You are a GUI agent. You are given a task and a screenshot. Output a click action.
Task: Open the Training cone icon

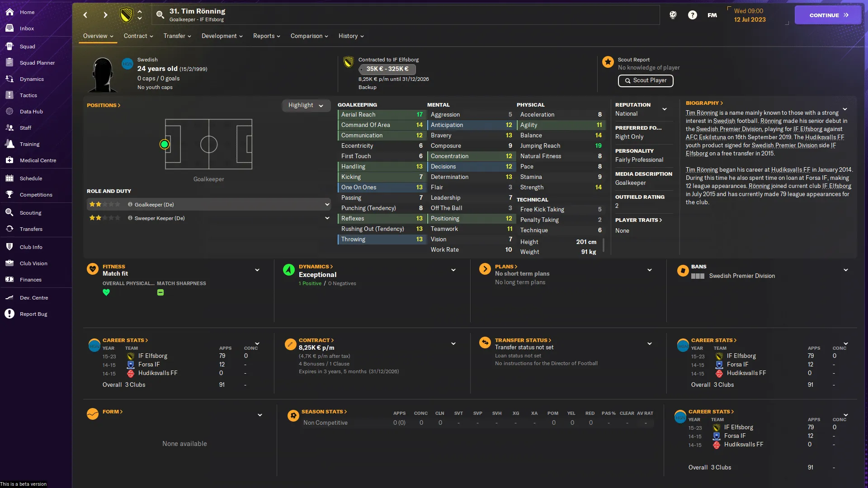pyautogui.click(x=9, y=144)
